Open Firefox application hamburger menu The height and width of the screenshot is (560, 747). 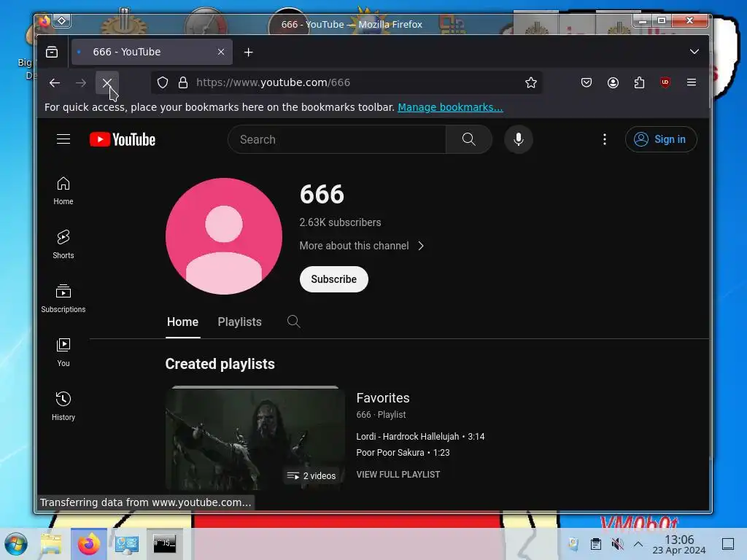coord(692,82)
